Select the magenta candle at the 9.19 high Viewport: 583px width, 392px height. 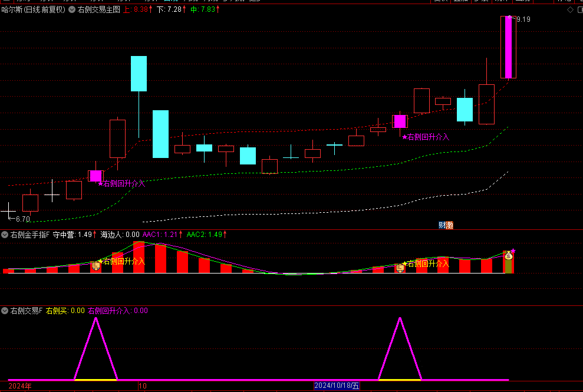(x=508, y=47)
